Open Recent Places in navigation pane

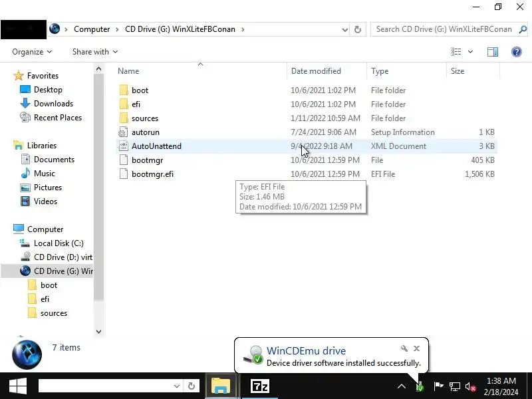pos(58,118)
